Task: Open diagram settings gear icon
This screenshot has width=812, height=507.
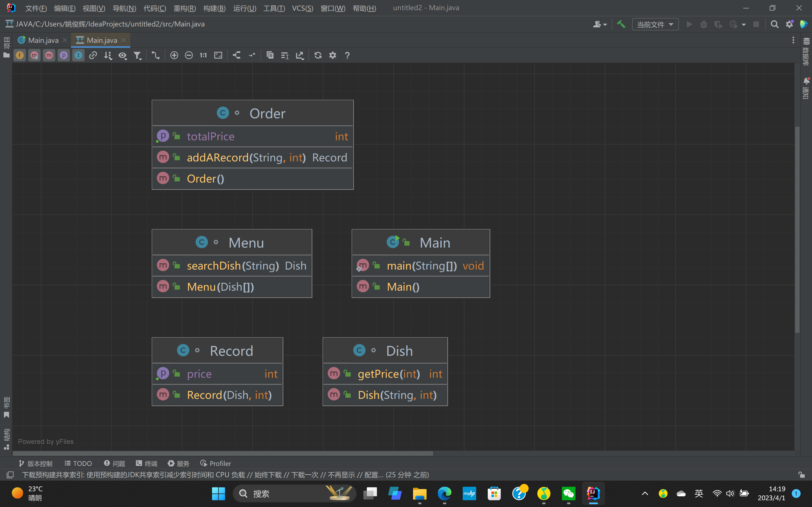Action: (x=332, y=55)
